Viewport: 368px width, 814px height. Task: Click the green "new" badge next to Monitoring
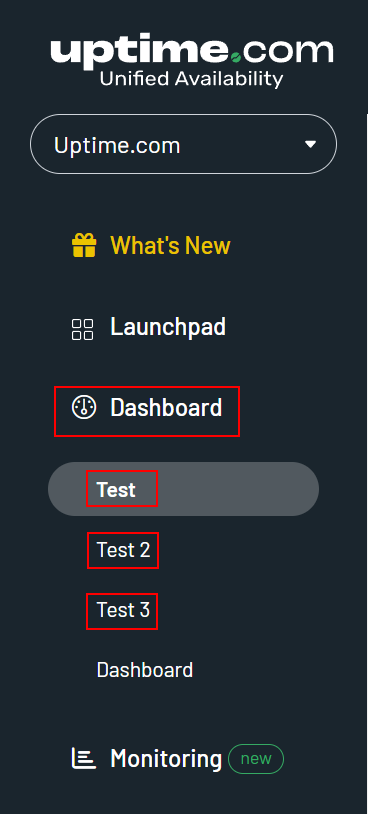[256, 759]
